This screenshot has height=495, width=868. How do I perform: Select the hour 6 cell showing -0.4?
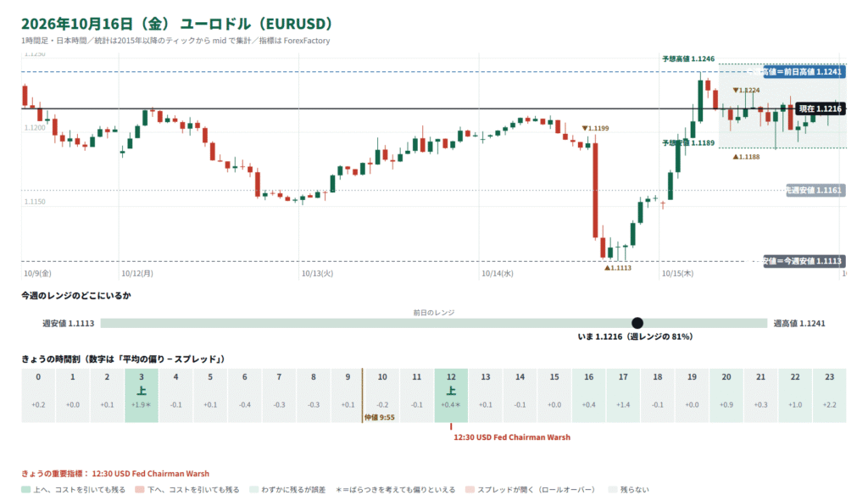tap(245, 395)
